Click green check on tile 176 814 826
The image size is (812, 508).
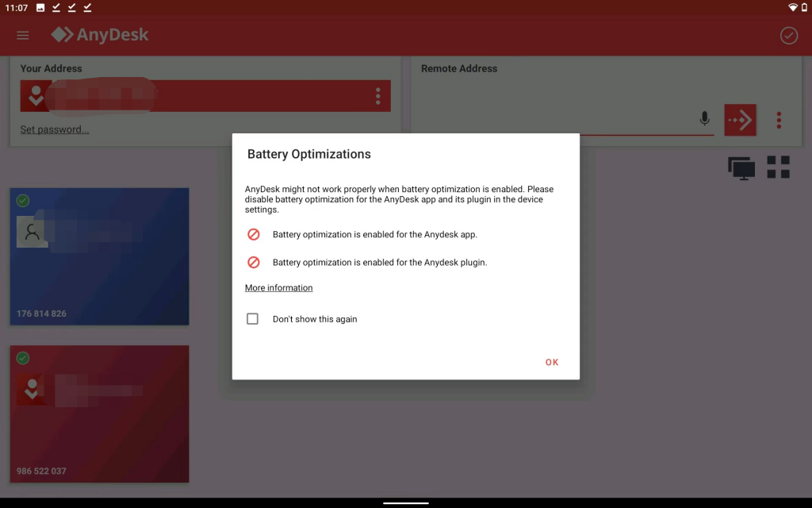tap(23, 201)
